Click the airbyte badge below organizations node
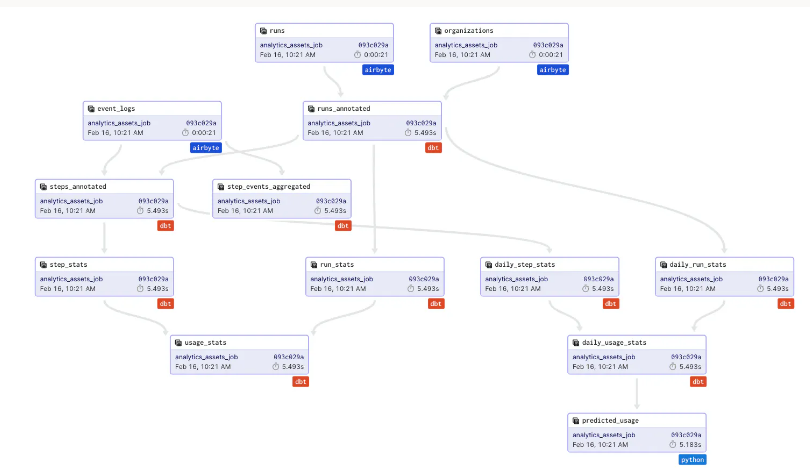Image resolution: width=810 pixels, height=473 pixels. pos(552,70)
